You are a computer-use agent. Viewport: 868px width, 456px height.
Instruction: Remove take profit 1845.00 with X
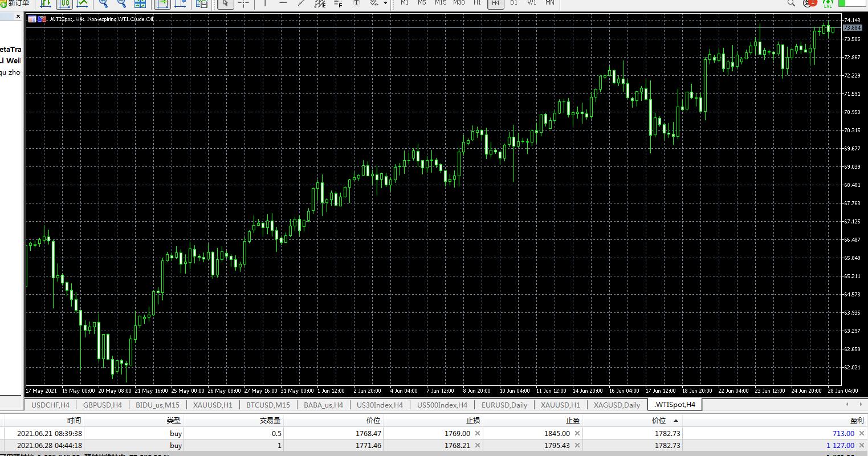point(577,434)
